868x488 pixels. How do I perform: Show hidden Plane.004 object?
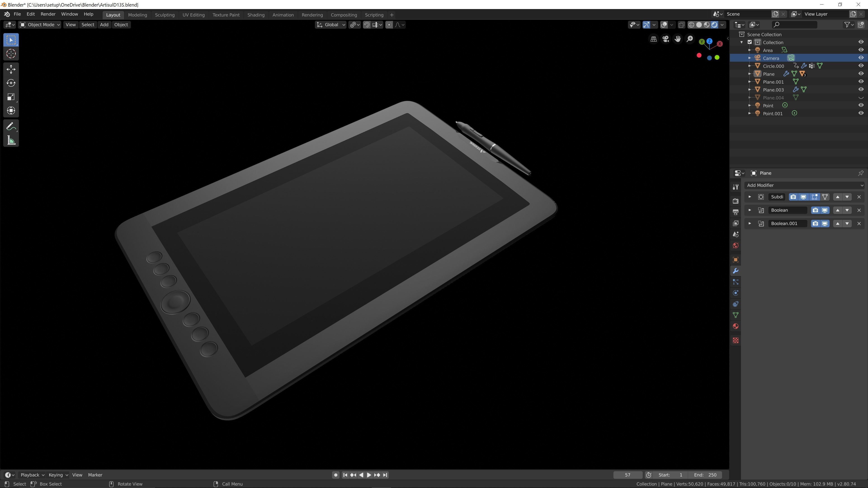click(x=861, y=98)
